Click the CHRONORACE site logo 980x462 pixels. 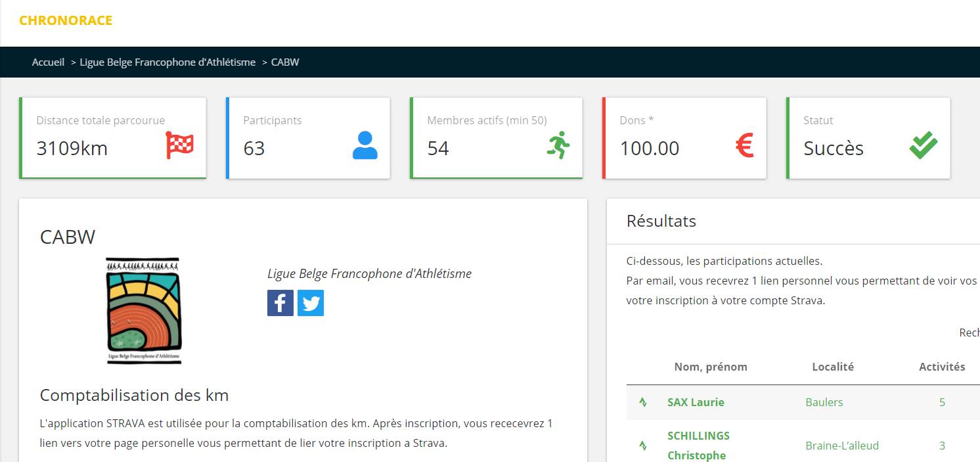point(66,20)
